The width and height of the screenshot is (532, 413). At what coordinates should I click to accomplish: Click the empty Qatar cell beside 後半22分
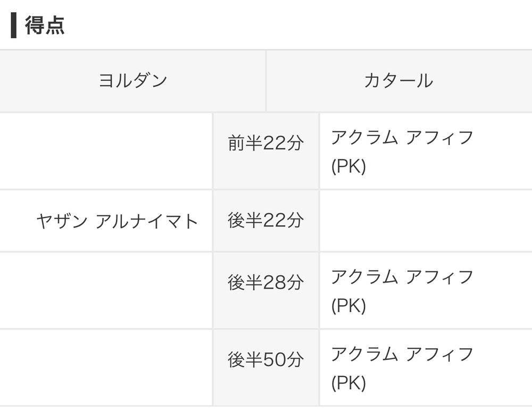pyautogui.click(x=426, y=221)
